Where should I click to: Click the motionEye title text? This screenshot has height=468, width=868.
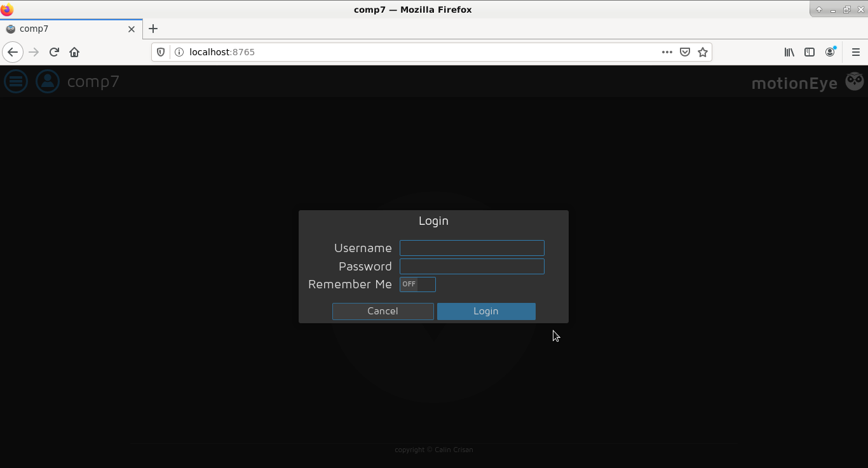[x=794, y=83]
